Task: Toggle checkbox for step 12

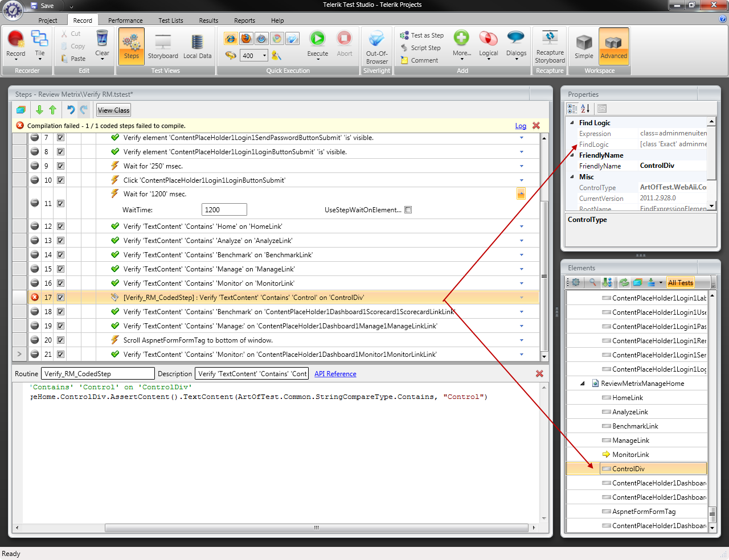Action: (x=60, y=227)
